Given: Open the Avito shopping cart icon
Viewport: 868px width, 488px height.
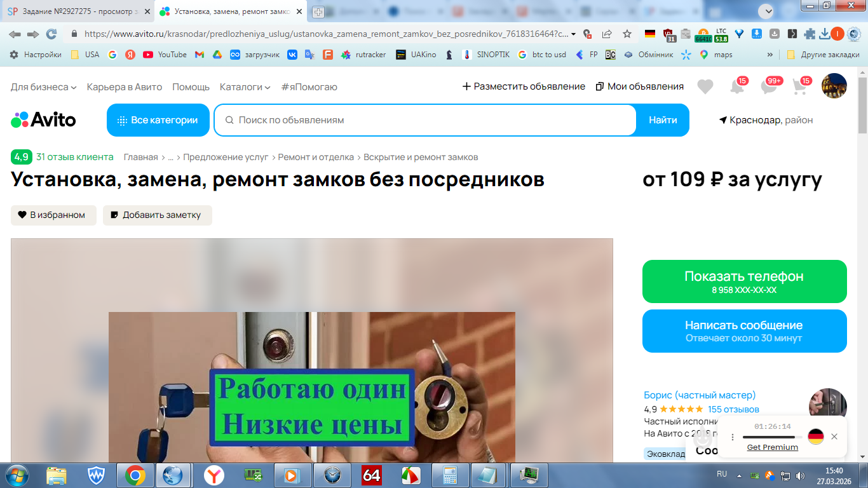Looking at the screenshot, I should (x=800, y=86).
